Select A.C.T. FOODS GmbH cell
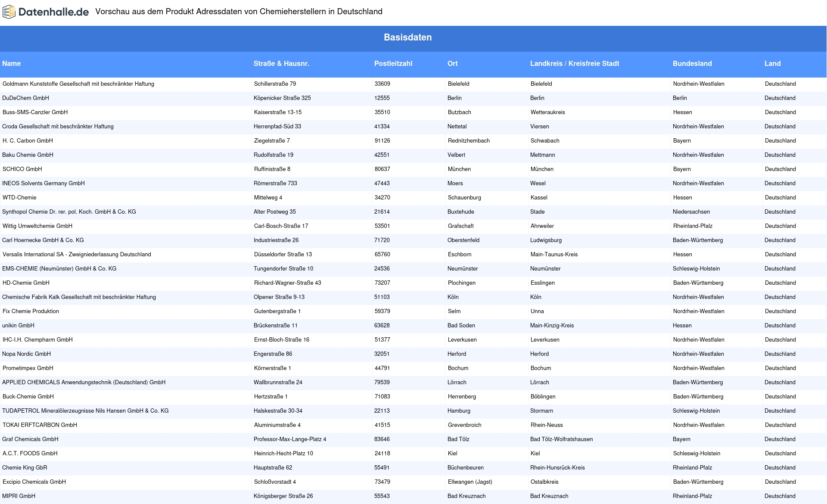The height and width of the screenshot is (504, 827). pyautogui.click(x=30, y=454)
